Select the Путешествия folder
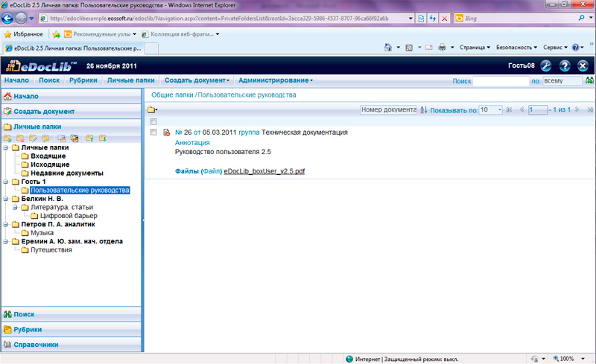The height and width of the screenshot is (364, 596). pyautogui.click(x=51, y=250)
